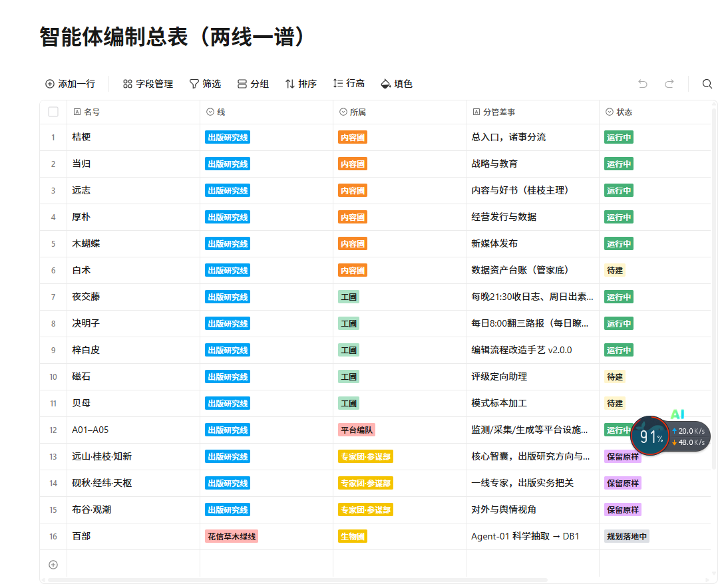Adjust 行高 row height setting
Viewport: 728px width, 588px height.
click(349, 84)
